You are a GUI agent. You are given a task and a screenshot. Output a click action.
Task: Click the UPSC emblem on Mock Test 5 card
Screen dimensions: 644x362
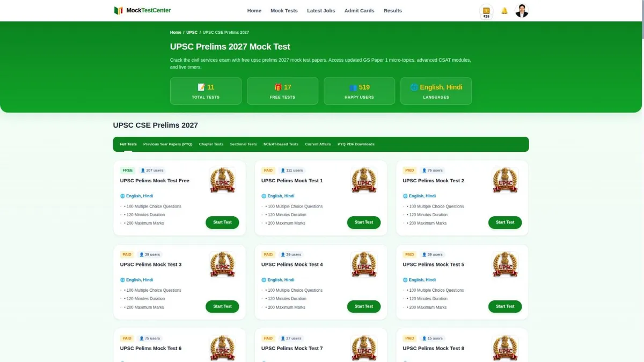coord(505,264)
